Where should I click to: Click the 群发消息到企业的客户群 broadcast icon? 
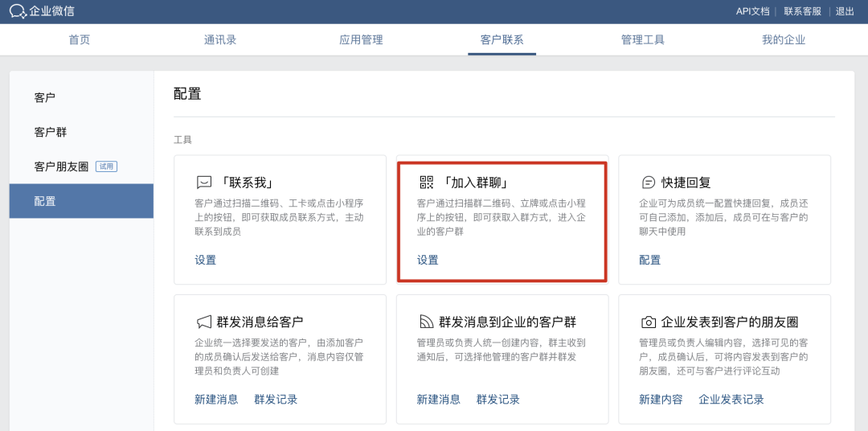(427, 322)
